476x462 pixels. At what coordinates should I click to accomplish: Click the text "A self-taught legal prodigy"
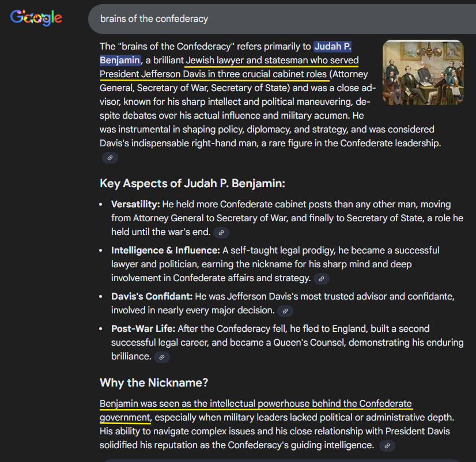coord(279,251)
